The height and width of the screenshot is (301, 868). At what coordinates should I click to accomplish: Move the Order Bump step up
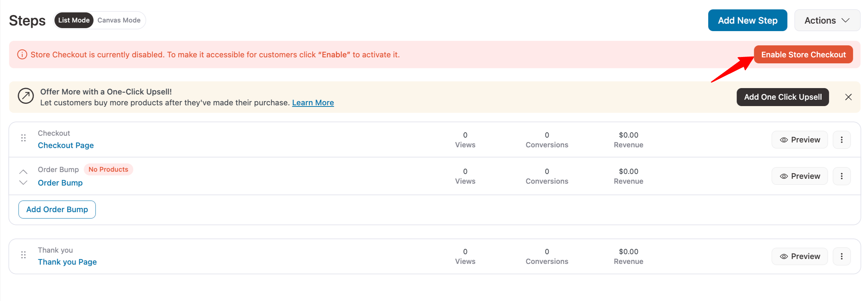click(x=23, y=171)
